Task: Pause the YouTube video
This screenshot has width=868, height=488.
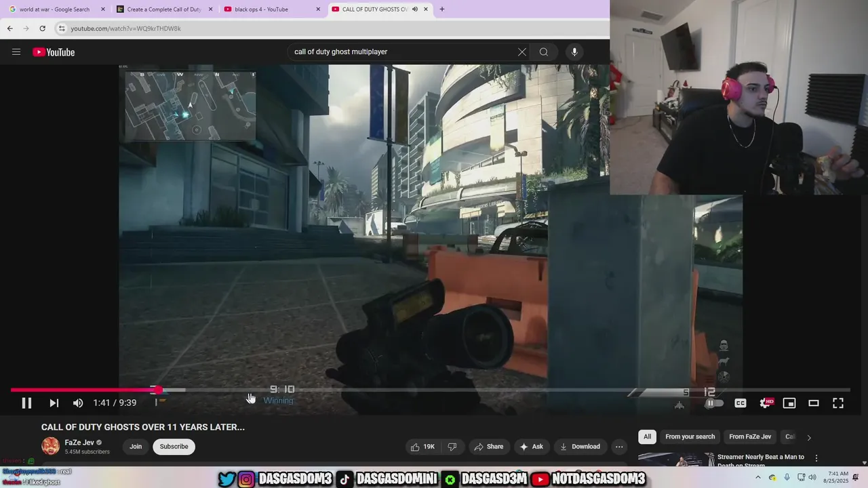Action: coord(26,403)
